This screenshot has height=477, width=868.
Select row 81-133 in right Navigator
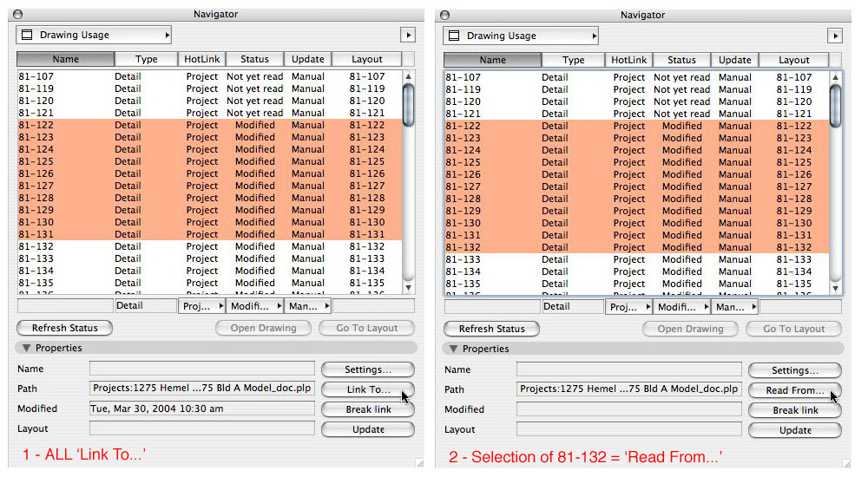636,259
